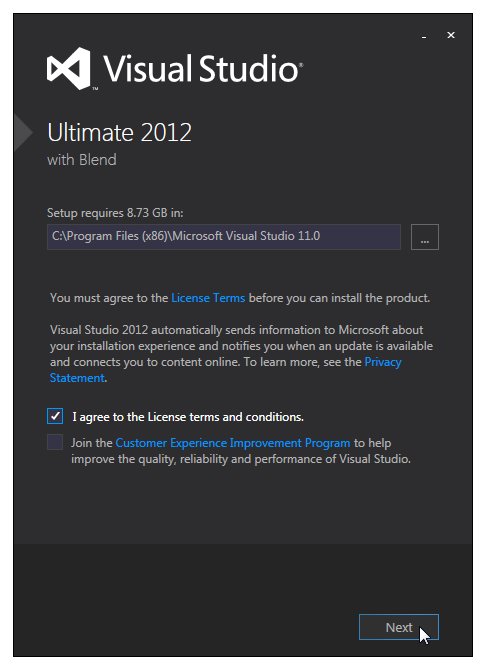Click the Next button
The image size is (486, 671).
(x=399, y=627)
